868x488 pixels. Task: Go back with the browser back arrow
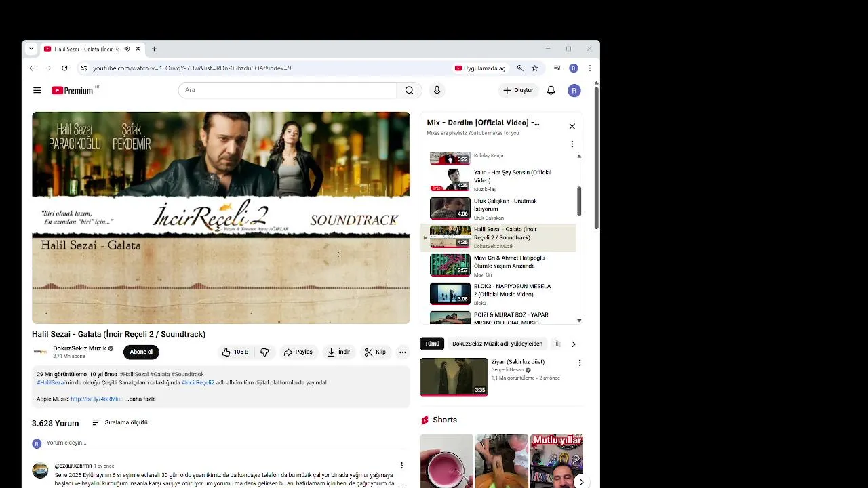click(32, 68)
